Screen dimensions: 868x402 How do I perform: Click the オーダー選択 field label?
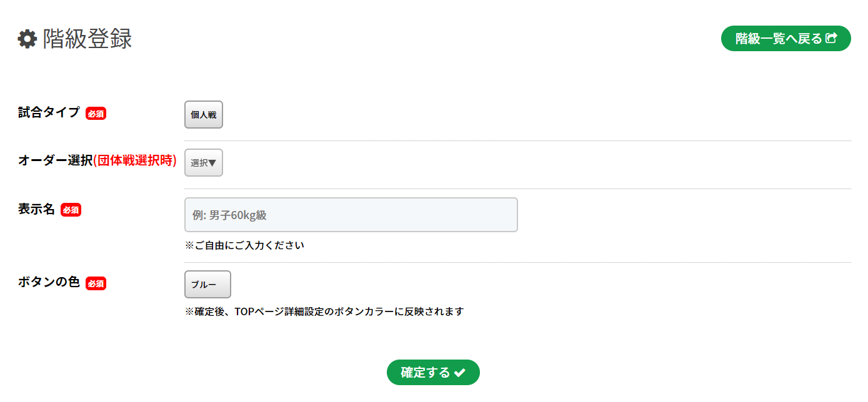[x=55, y=160]
